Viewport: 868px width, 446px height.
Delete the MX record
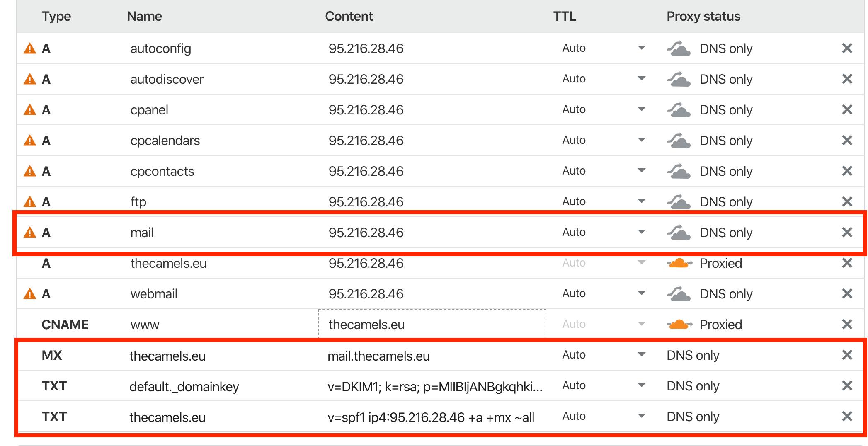[x=847, y=355]
